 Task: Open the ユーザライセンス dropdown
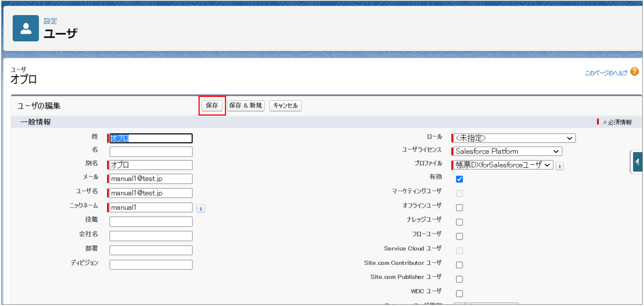[x=507, y=151]
